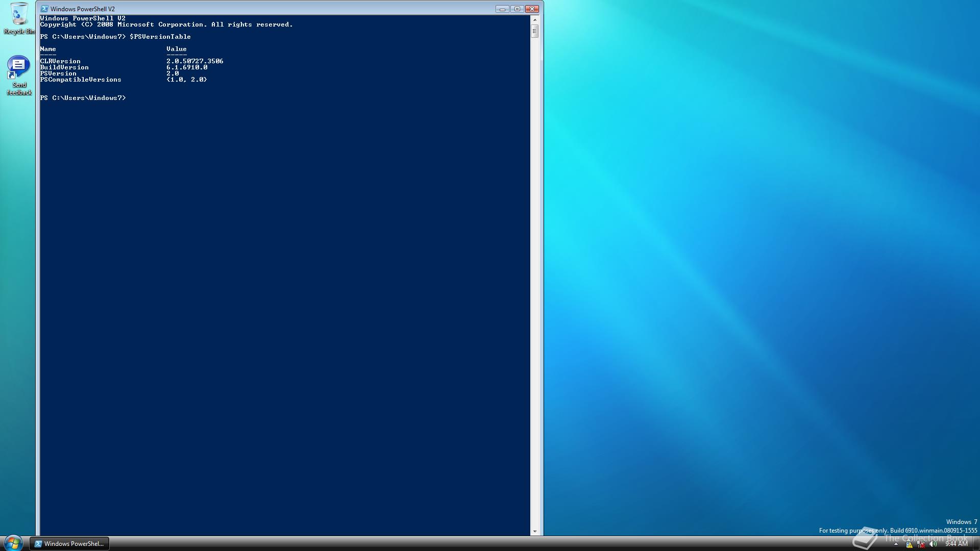Screen dimensions: 980x551
Task: Minimize the Windows PowerShell V2 window
Action: (502, 9)
